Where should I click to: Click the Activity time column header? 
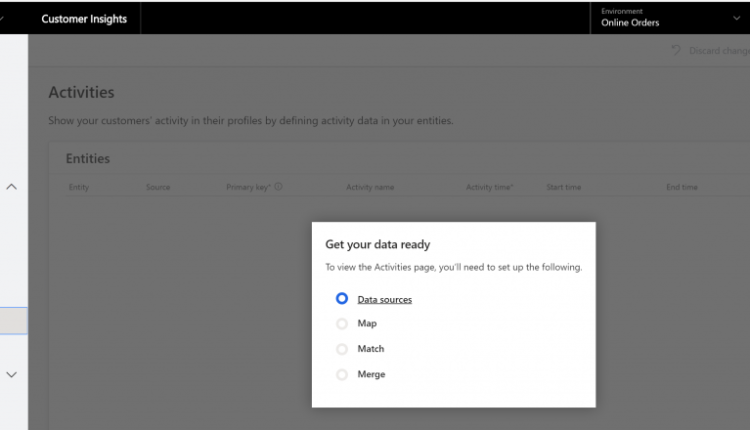(x=491, y=187)
